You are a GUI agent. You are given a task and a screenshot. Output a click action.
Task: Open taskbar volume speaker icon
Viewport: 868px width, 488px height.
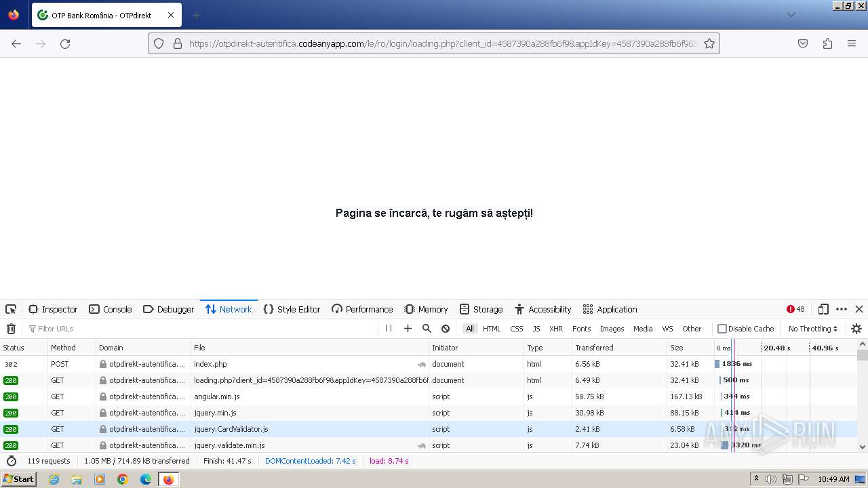771,479
